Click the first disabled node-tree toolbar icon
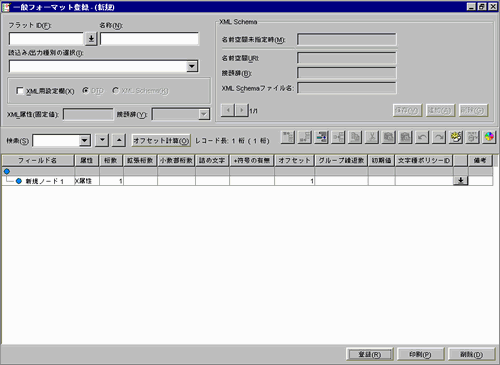500x365 pixels. tap(288, 137)
